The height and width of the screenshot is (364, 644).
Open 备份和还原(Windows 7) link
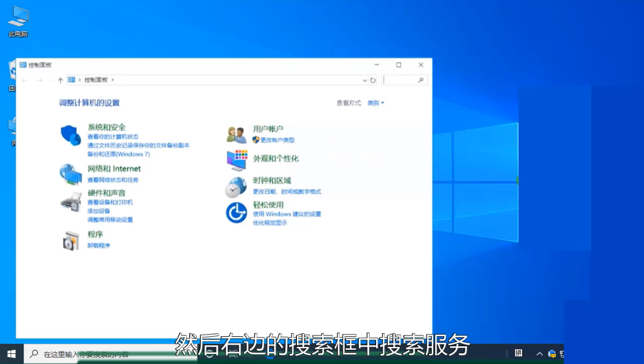[x=118, y=154]
